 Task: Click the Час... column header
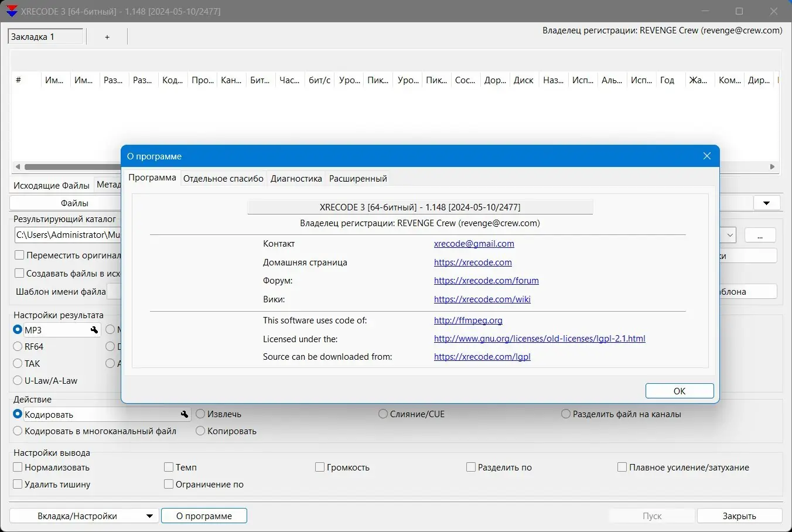(290, 80)
